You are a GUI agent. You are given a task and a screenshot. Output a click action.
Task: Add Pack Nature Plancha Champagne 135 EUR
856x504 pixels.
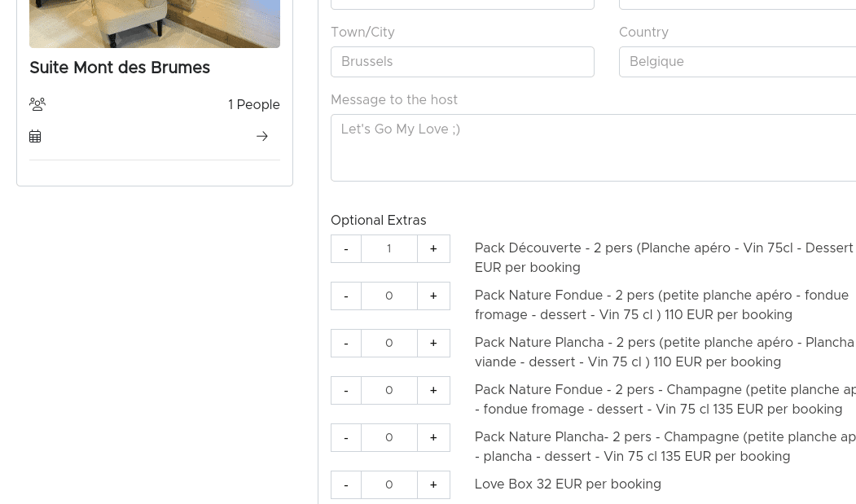pos(433,437)
